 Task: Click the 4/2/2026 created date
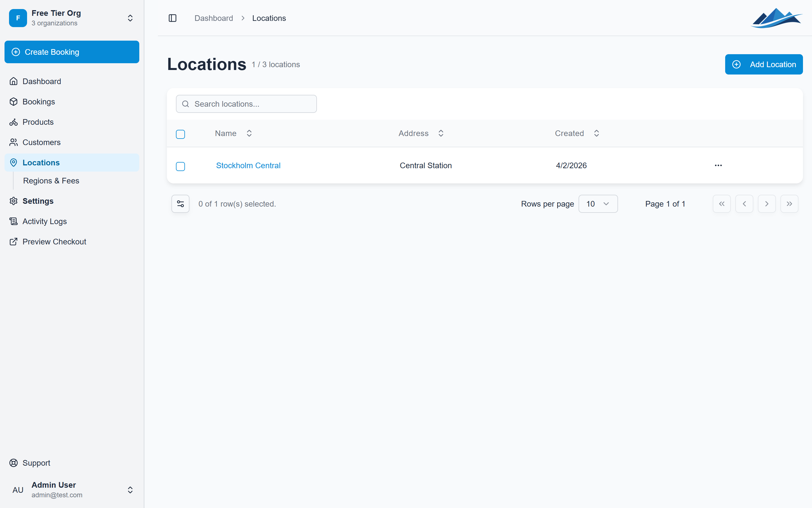(571, 166)
